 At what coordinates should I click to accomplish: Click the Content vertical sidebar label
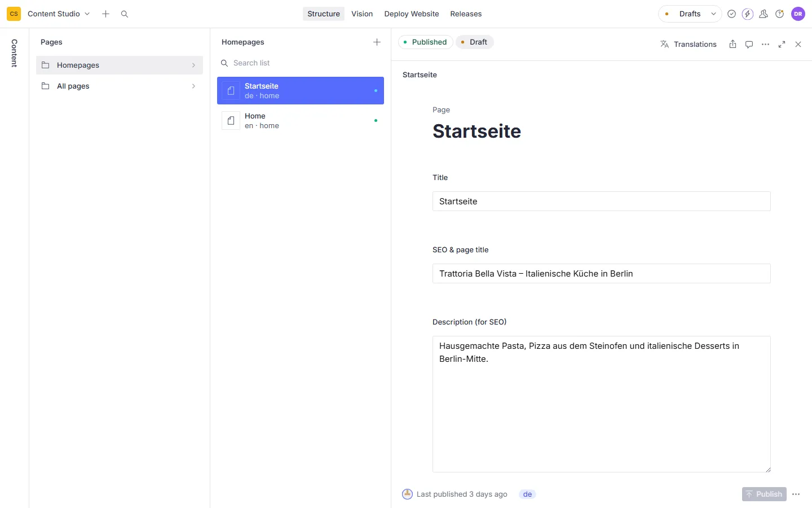pos(14,53)
